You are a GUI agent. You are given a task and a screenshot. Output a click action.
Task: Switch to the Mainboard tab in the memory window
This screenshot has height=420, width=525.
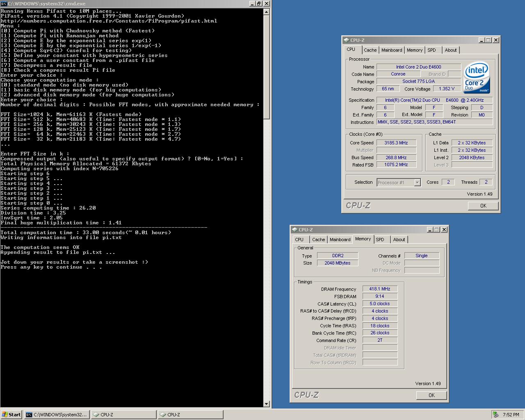click(x=340, y=240)
